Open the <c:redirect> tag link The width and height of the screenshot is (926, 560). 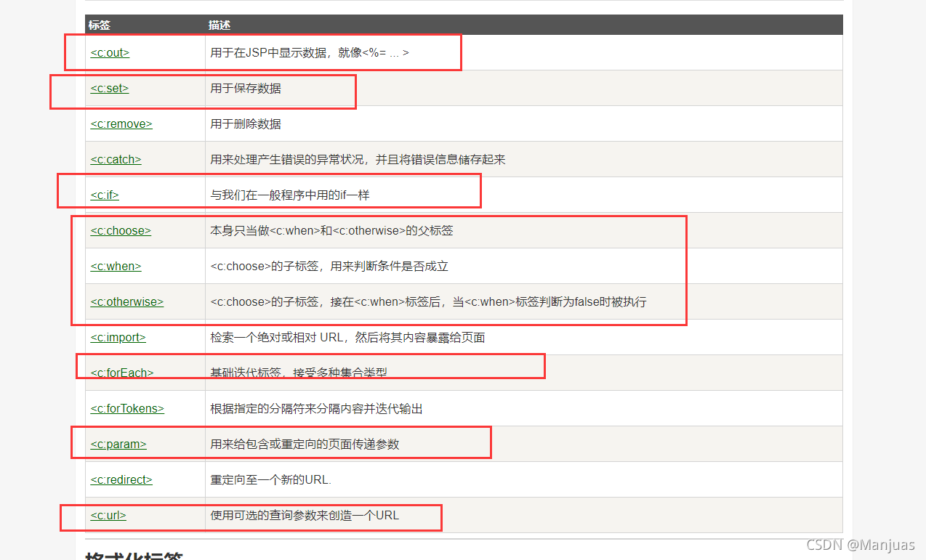[121, 480]
